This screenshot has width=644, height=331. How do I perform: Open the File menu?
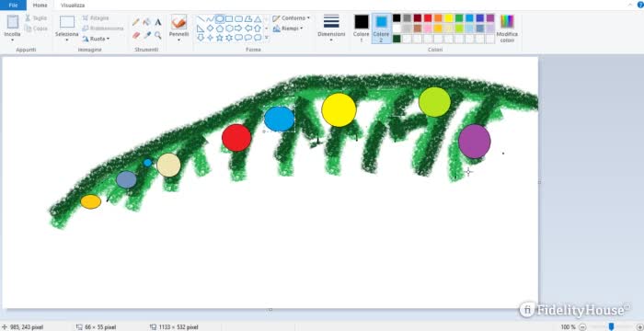click(x=13, y=6)
